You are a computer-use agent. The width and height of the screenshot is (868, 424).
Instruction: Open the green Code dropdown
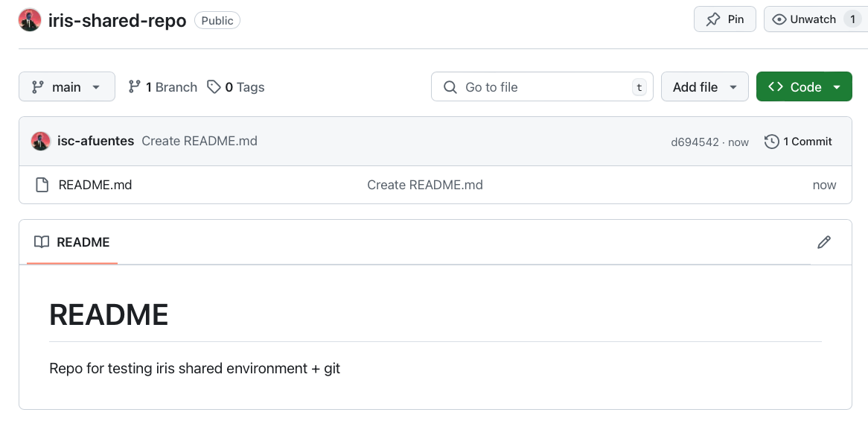[803, 87]
